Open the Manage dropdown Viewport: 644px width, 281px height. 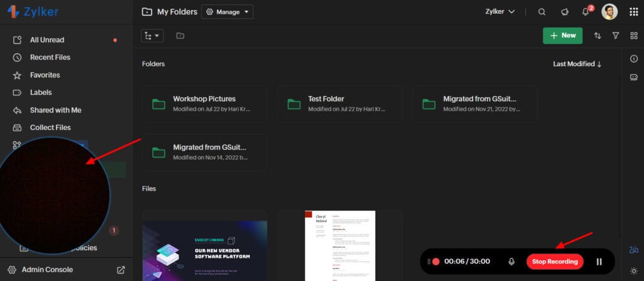coord(227,12)
